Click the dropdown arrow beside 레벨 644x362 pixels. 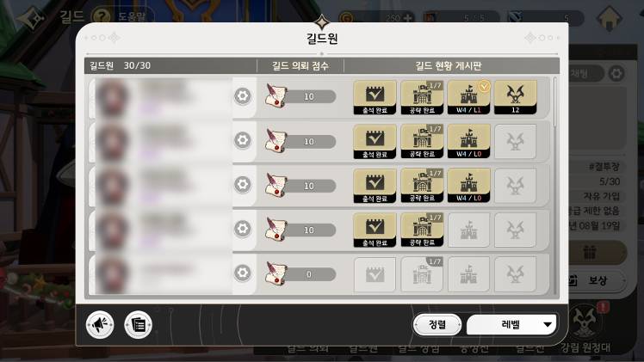click(547, 325)
